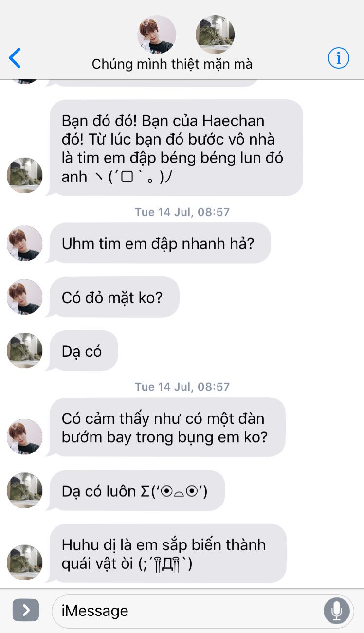364x633 pixels.
Task: Tap the avatar beside "Có đỏ mặt ko?"
Action: point(24,297)
